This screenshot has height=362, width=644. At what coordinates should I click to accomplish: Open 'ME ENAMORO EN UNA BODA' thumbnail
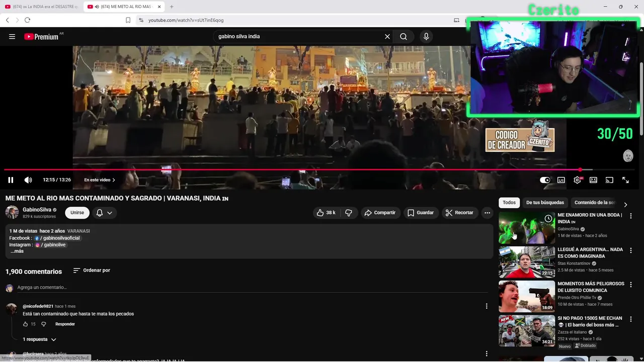pos(527,228)
